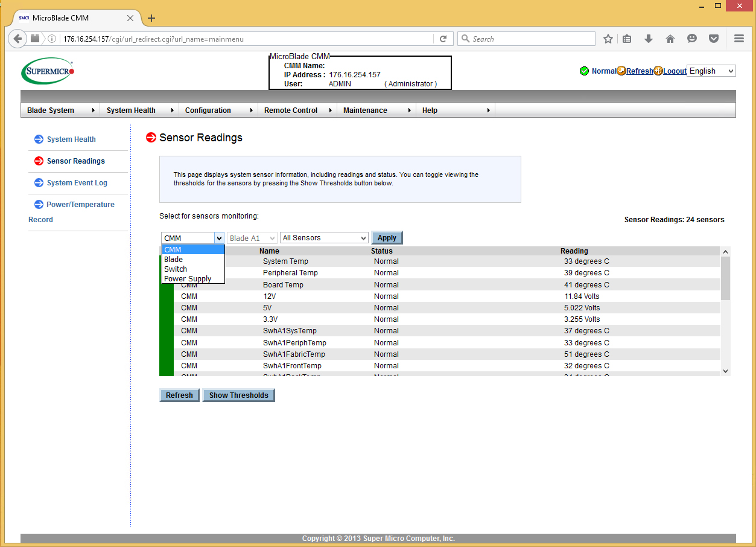Select Blade from the dropdown list
This screenshot has width=756, height=547.
(193, 260)
